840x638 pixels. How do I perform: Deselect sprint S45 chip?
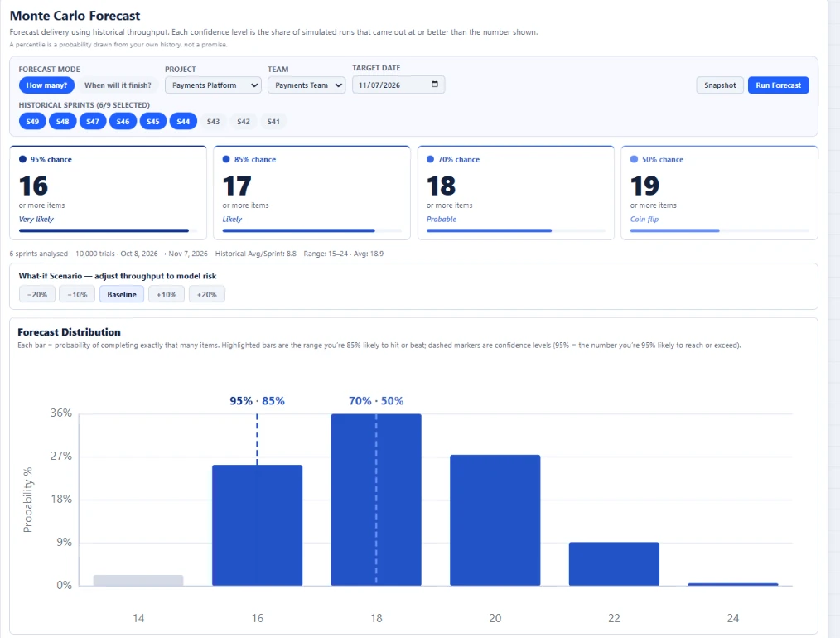(153, 122)
